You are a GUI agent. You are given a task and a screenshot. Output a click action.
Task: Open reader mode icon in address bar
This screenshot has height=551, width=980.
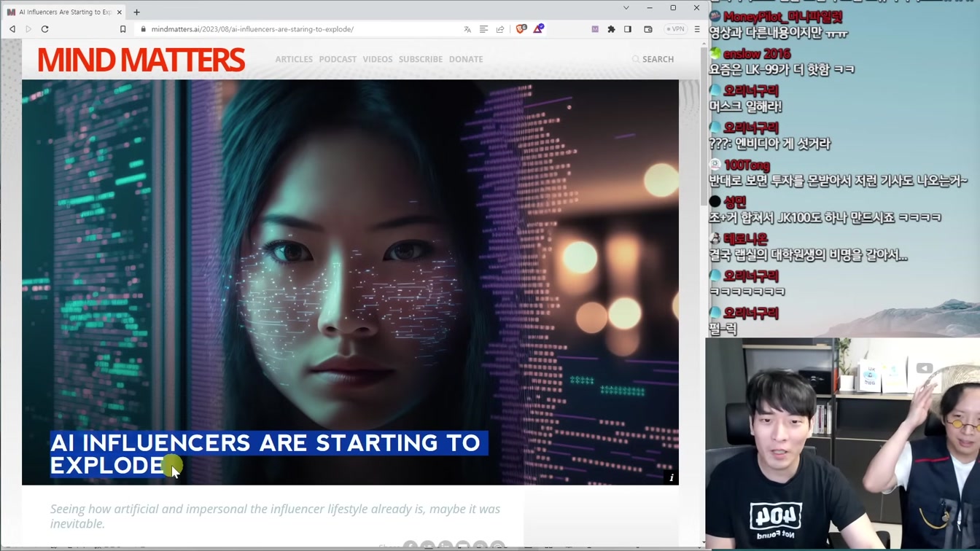(x=483, y=29)
